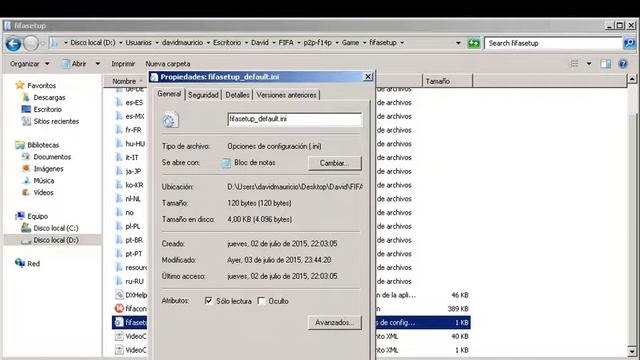
Task: Navigate to davidmauricio breadcrumb segment
Action: [182, 42]
